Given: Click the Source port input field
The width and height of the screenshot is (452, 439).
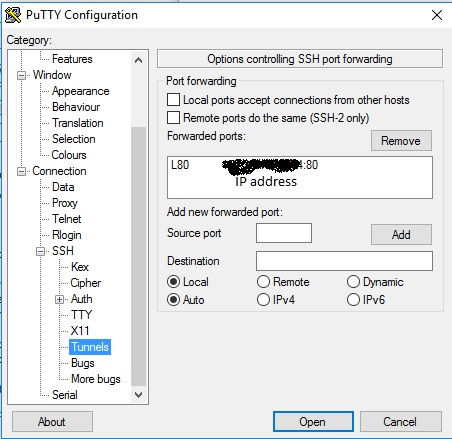Looking at the screenshot, I should point(284,233).
